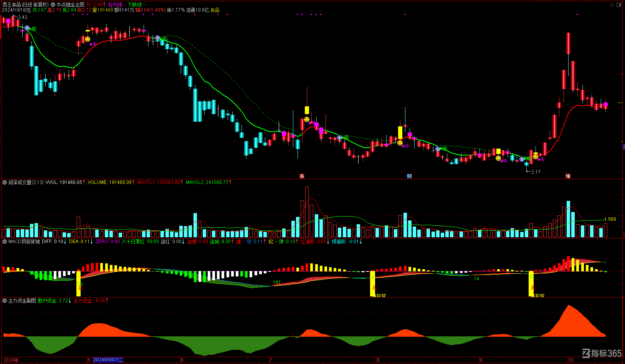Click the 八十日漂红: 58.00 readout
Screen dimensions: 625x364
coord(140,242)
